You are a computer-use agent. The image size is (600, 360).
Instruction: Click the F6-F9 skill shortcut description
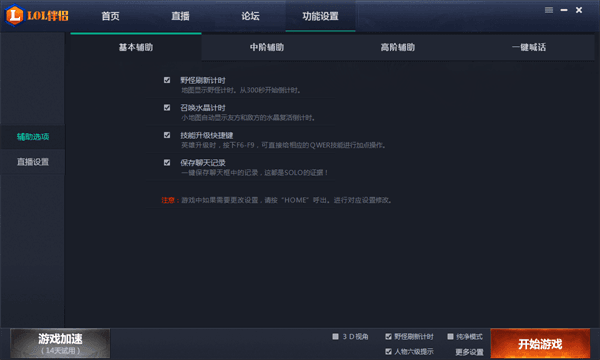click(x=284, y=145)
